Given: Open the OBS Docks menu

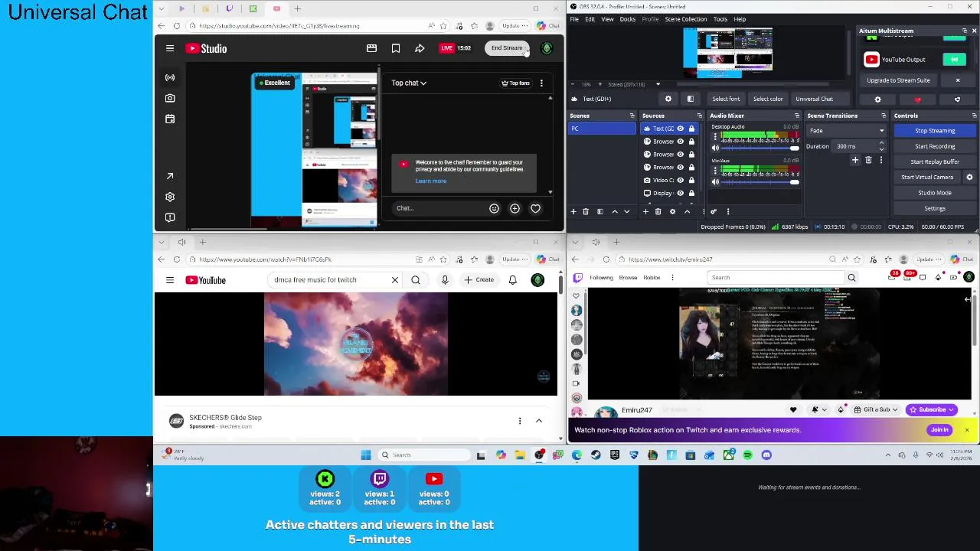Looking at the screenshot, I should [x=627, y=19].
